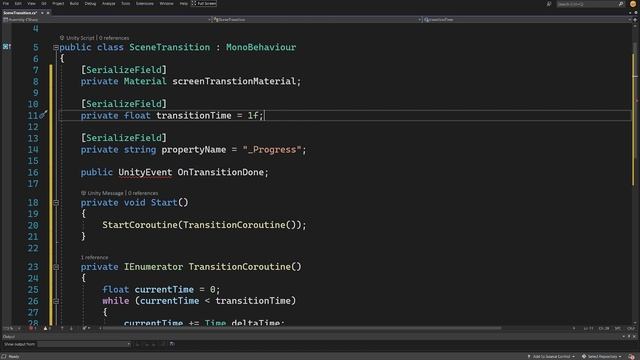Screen dimensions: 640x360
Task: Open the Edit menu
Action: pyautogui.click(x=18, y=3)
